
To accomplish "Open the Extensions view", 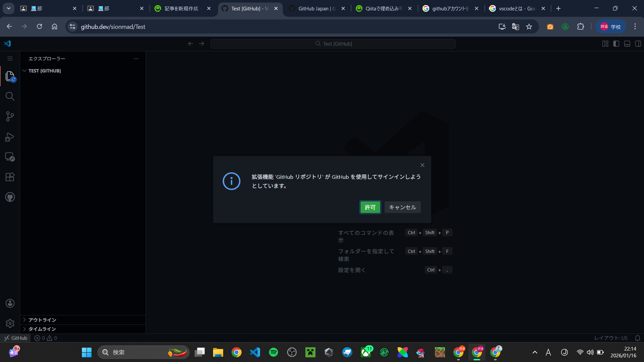I will click(x=10, y=177).
